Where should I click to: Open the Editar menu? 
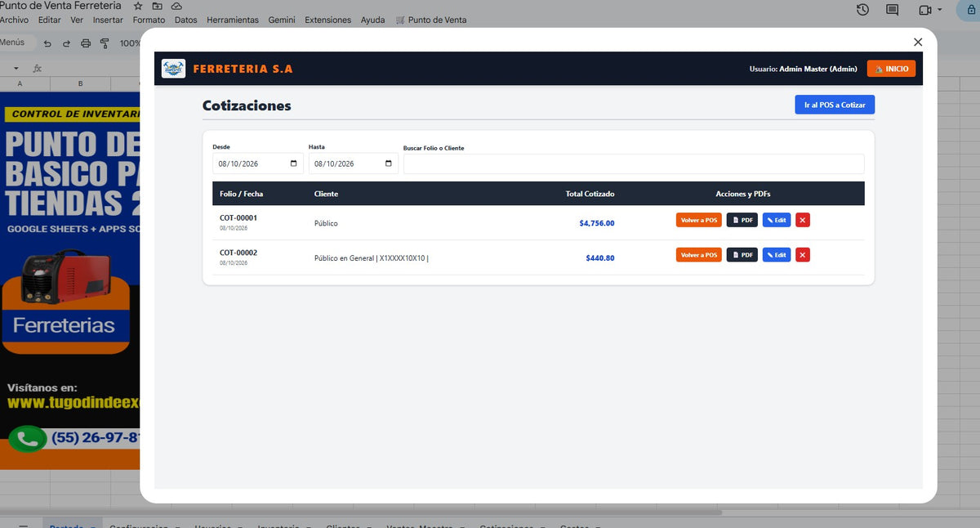(x=50, y=20)
